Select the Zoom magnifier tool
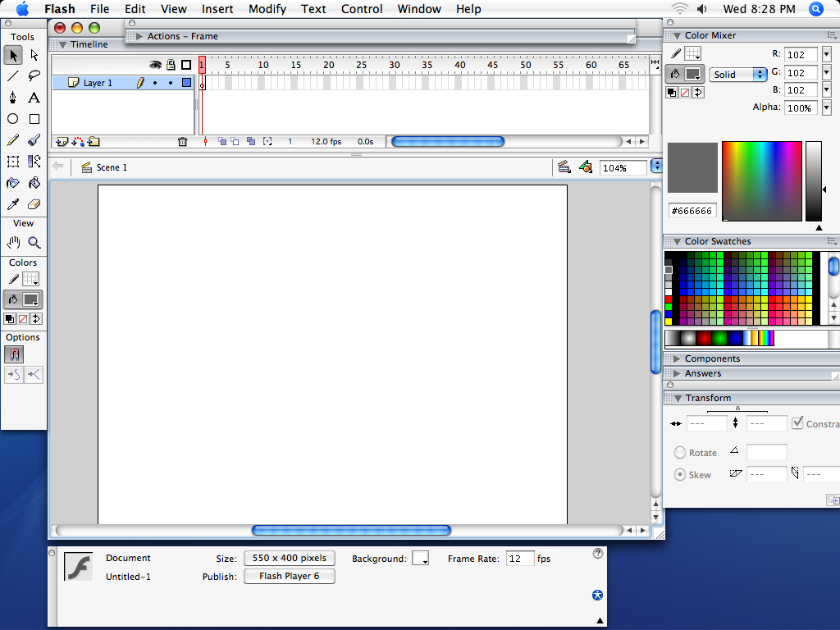Viewport: 840px width, 630px height. click(x=34, y=243)
